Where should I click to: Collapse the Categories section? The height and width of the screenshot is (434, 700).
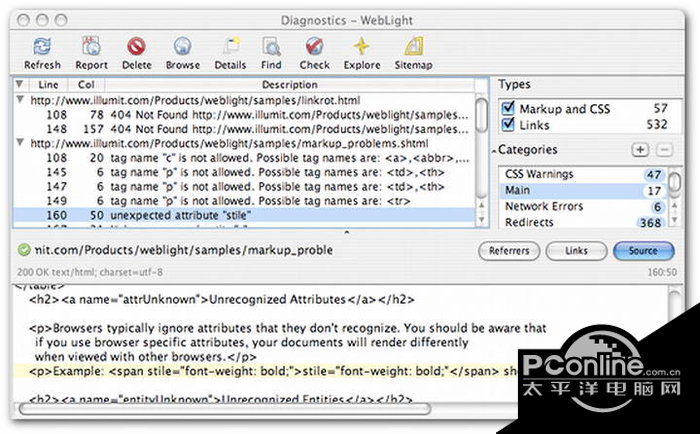click(494, 151)
